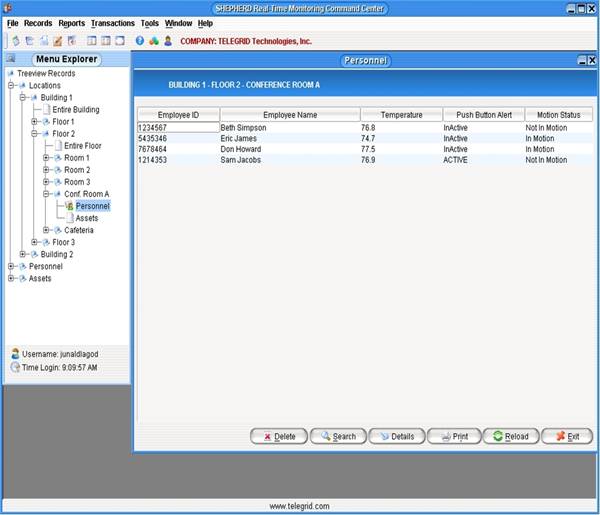Click the Menu Explorer panel header icon

(x=11, y=59)
